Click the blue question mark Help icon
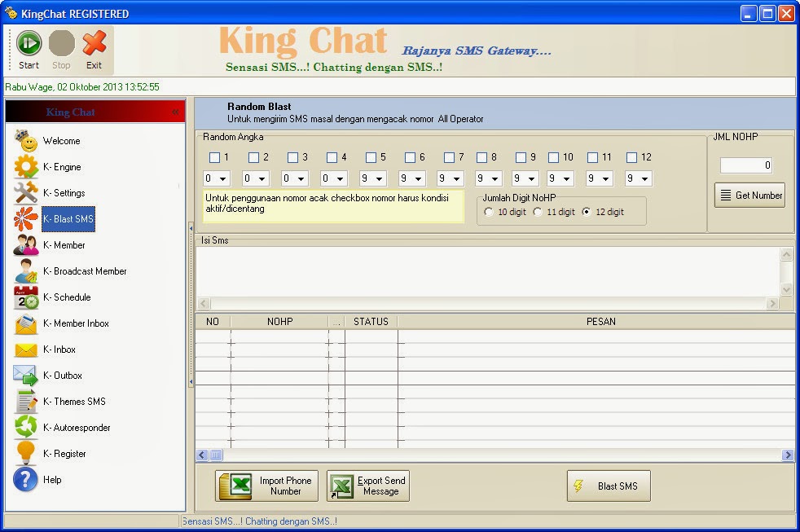The width and height of the screenshot is (800, 532). [25, 480]
